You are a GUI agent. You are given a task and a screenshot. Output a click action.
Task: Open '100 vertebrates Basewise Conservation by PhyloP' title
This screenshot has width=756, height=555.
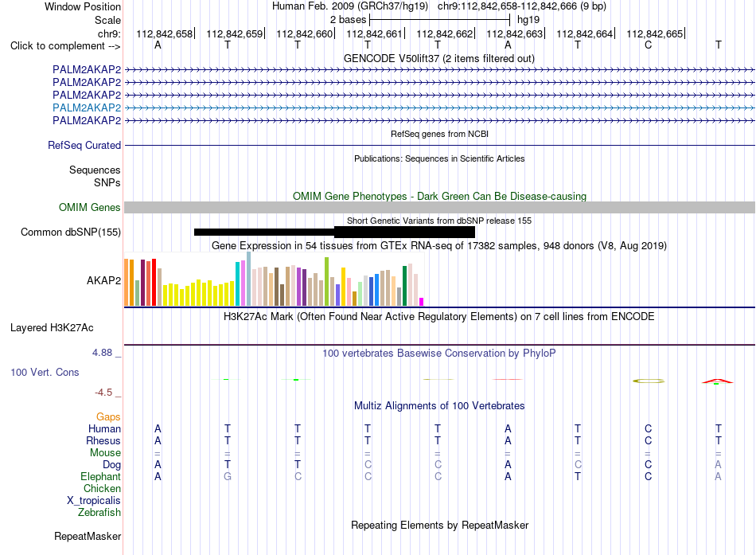[x=439, y=354]
